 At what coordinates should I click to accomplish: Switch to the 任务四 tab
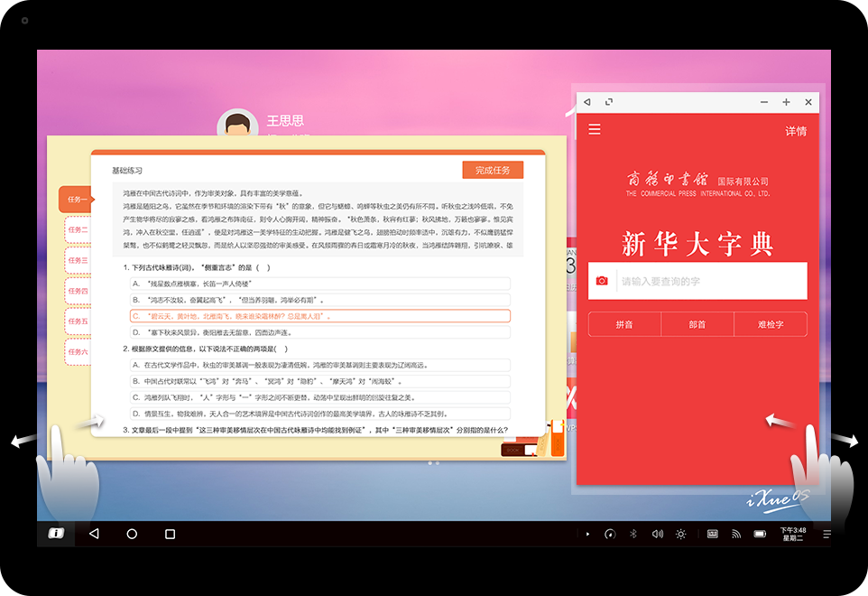tap(78, 291)
